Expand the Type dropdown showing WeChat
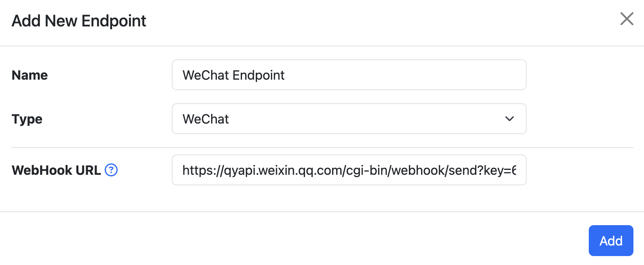 (x=349, y=119)
